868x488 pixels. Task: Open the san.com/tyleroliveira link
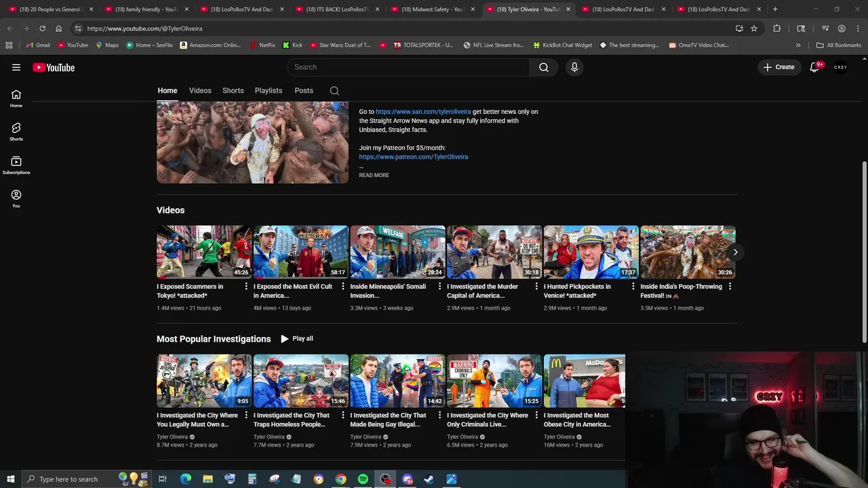pos(423,112)
